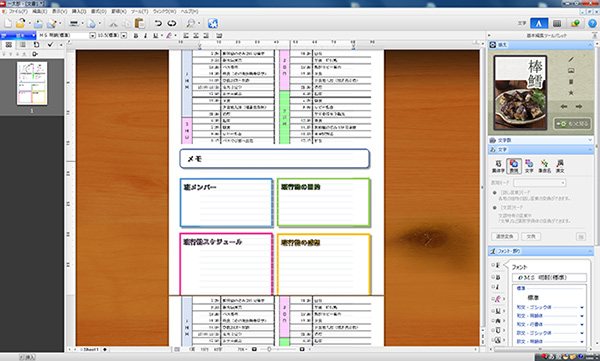Show the previous image with the left arrow
Screen dimensions: 600x361
[x=564, y=106]
